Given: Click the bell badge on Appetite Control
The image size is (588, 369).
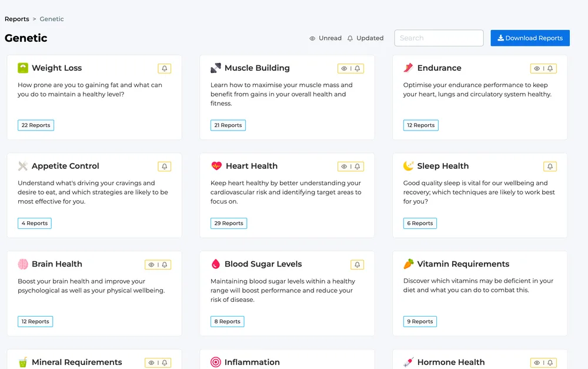Looking at the screenshot, I should [164, 167].
